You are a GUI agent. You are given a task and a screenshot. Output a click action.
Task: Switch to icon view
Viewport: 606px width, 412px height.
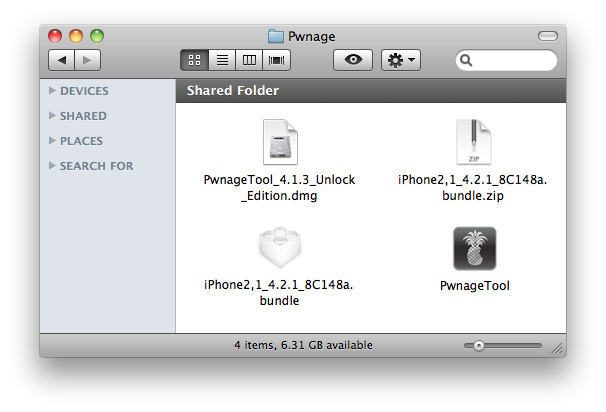(194, 60)
